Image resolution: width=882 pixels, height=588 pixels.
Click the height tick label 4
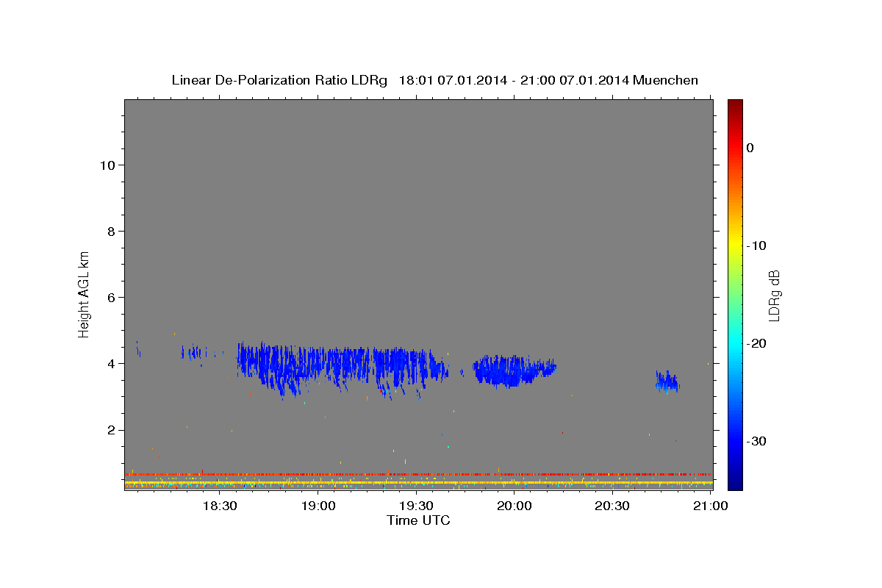110,363
